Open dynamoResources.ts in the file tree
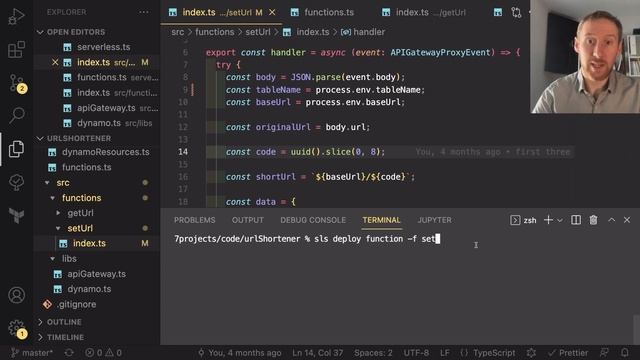The height and width of the screenshot is (360, 640). (x=105, y=152)
